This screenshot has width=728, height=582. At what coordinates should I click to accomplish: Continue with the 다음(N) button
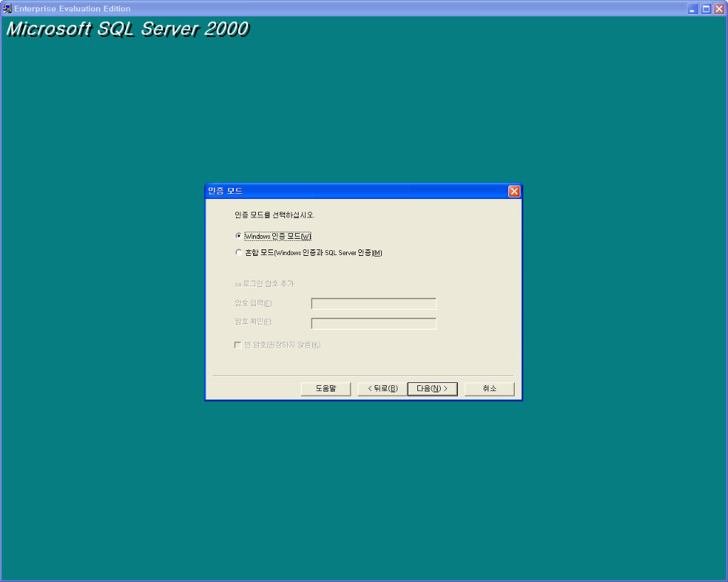click(x=432, y=389)
